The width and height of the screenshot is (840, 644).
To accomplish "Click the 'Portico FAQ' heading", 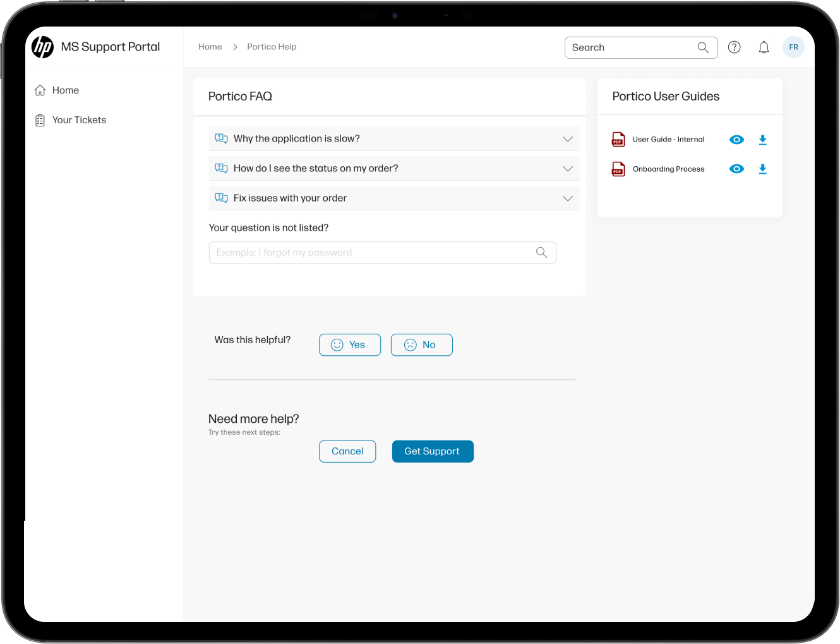I will (240, 96).
